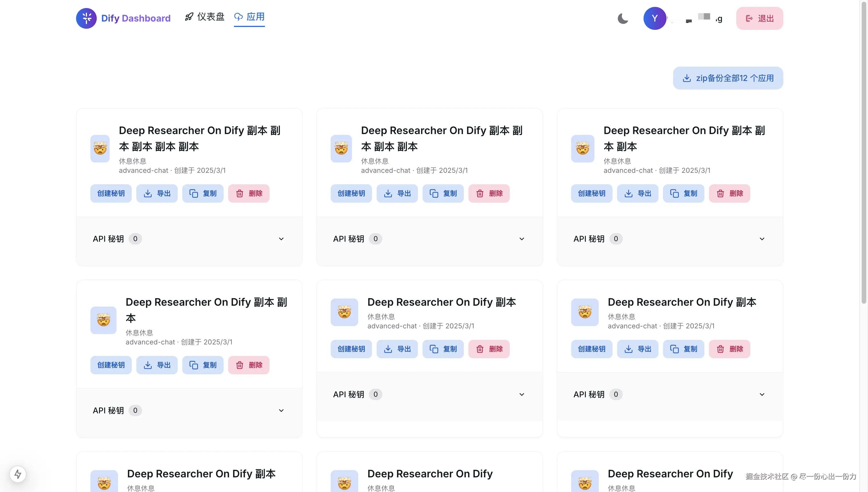The width and height of the screenshot is (868, 492).
Task: Click 创建秘钥 on top-middle card
Action: (351, 193)
